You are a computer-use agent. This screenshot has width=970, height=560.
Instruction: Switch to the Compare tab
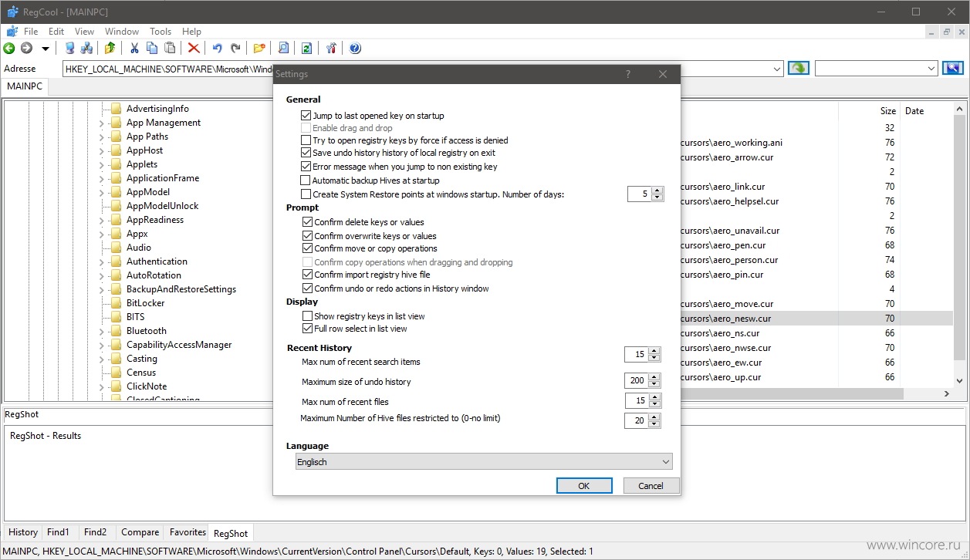(140, 532)
